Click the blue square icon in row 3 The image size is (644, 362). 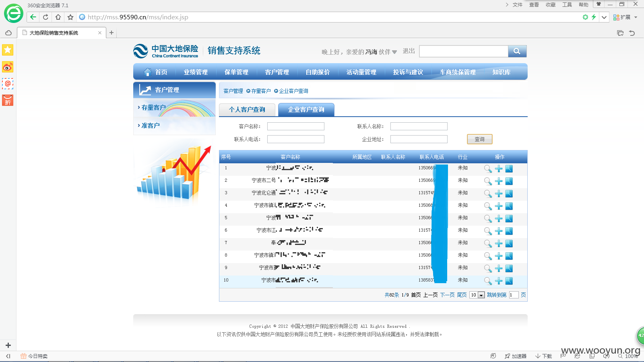click(x=509, y=194)
